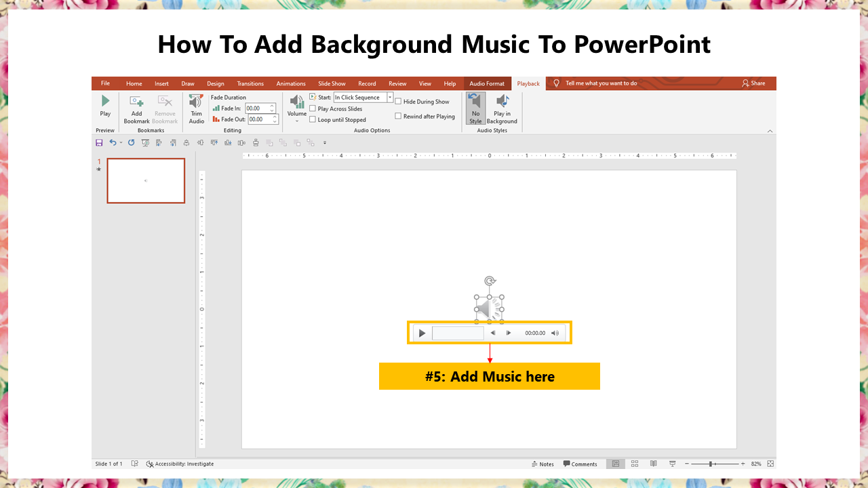Viewport: 868px width, 488px height.
Task: Click the Undo arrow icon
Action: [x=113, y=142]
